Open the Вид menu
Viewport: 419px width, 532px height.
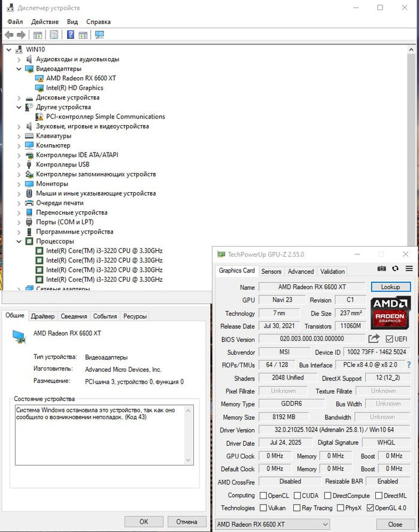[x=72, y=22]
